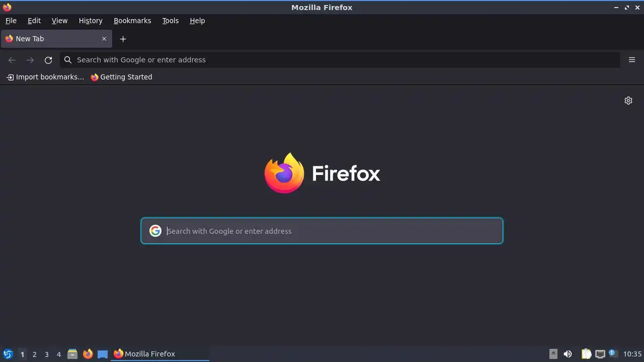Focus the center page search box
The image size is (644, 362).
pyautogui.click(x=322, y=231)
